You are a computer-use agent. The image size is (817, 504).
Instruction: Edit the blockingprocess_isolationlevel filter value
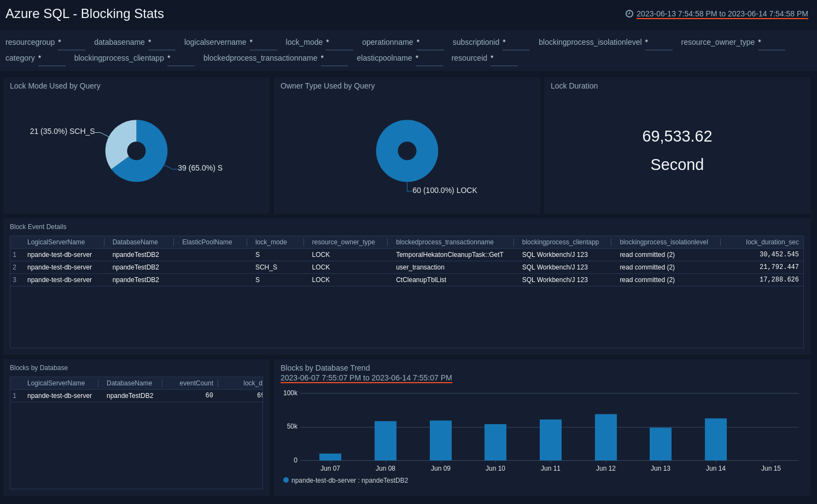click(x=659, y=43)
